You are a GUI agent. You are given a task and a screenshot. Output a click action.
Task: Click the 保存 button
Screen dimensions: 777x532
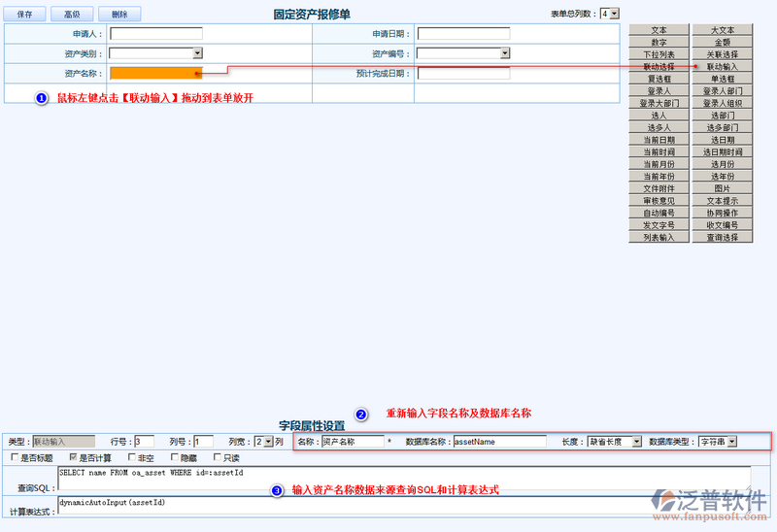[x=25, y=14]
